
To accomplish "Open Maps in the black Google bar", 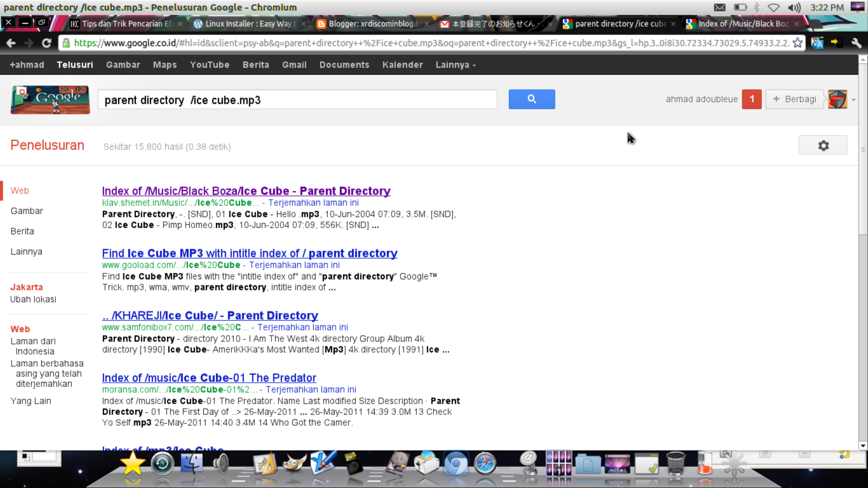I will (165, 65).
